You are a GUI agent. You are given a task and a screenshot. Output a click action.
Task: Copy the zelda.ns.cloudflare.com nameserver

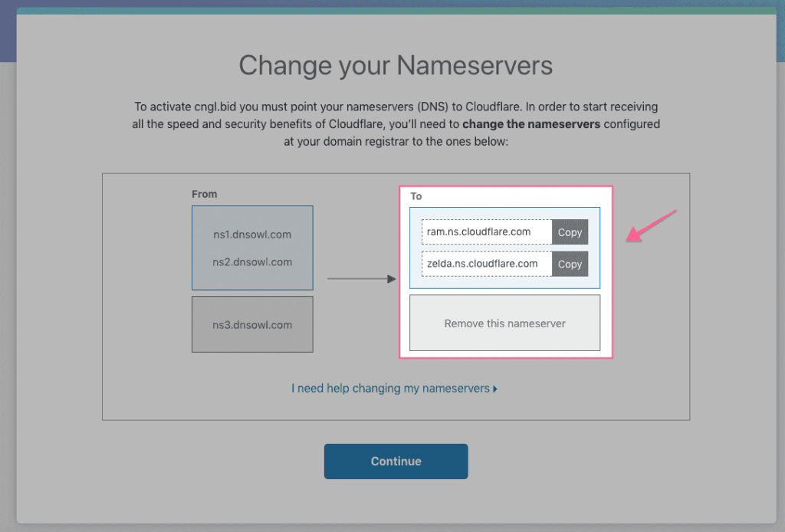click(x=570, y=264)
